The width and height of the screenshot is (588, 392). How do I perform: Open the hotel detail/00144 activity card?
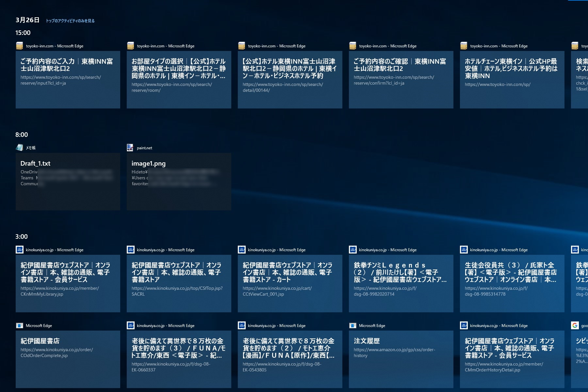click(x=290, y=80)
